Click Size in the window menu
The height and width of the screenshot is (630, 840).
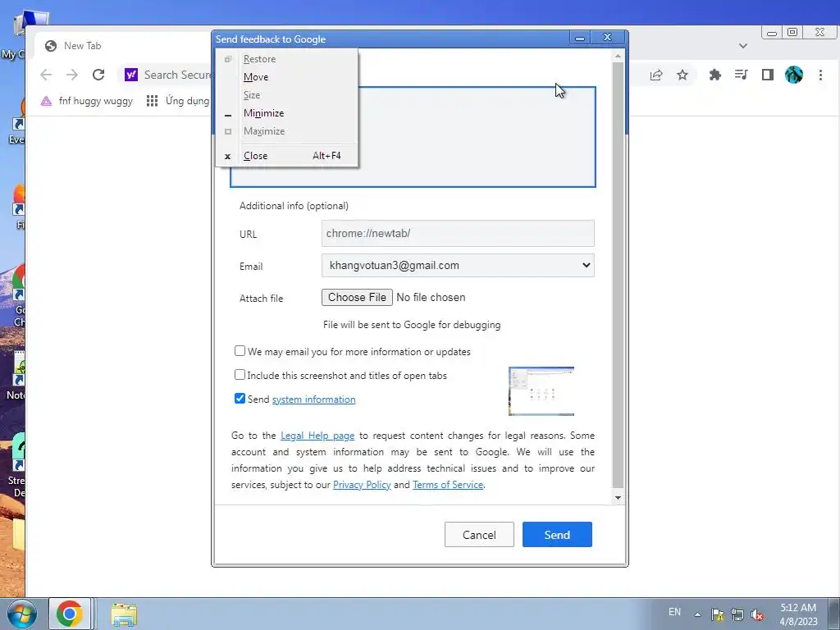[x=287, y=95]
